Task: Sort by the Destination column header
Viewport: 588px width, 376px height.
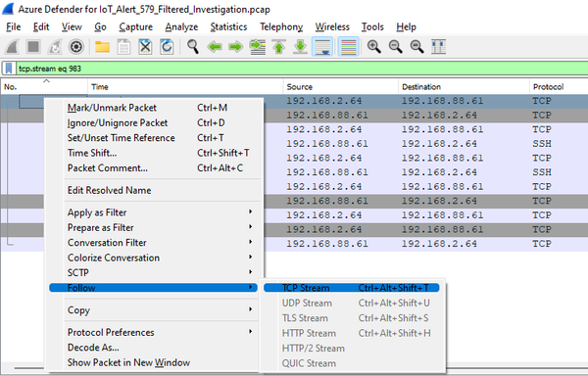Action: (464, 87)
